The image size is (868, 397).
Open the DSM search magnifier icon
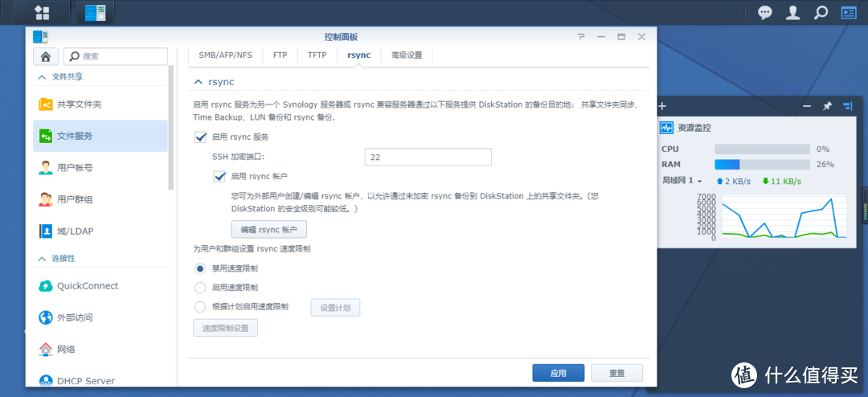(822, 12)
